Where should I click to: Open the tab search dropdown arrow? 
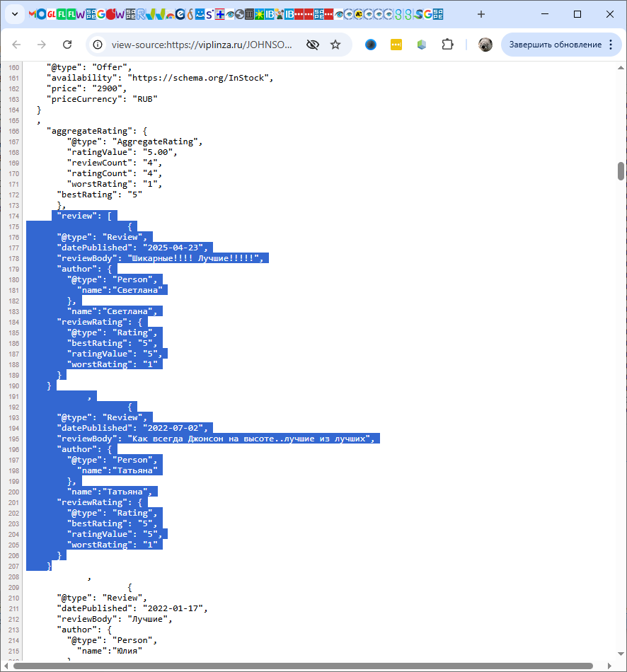[14, 14]
